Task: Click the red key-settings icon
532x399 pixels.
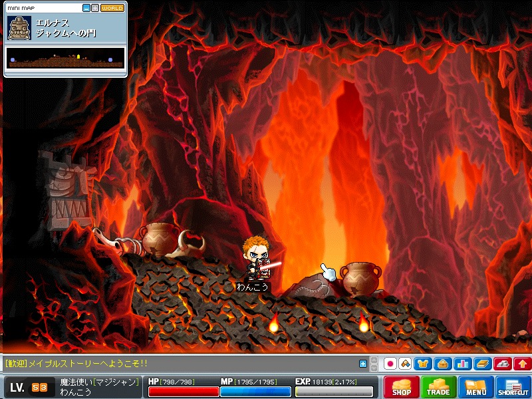Action: [502, 364]
